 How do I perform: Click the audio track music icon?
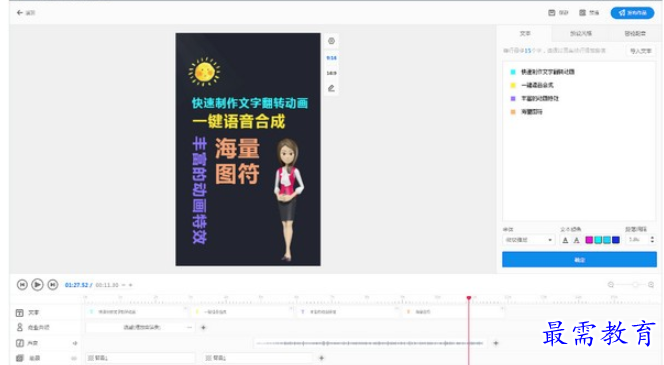point(19,343)
